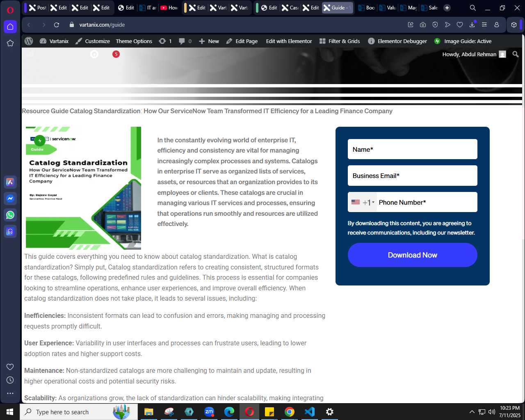
Task: Click the taskbar 'Type here to search' box
Action: [79, 412]
